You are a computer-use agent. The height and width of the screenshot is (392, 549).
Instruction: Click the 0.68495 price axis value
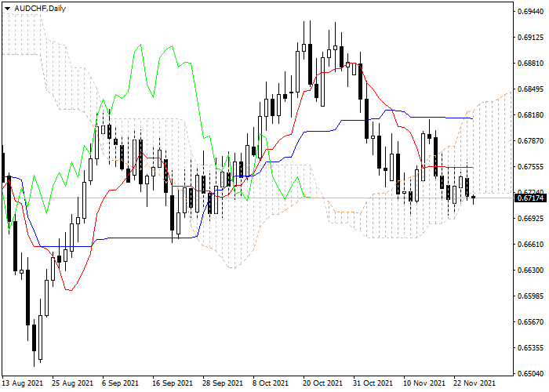531,89
